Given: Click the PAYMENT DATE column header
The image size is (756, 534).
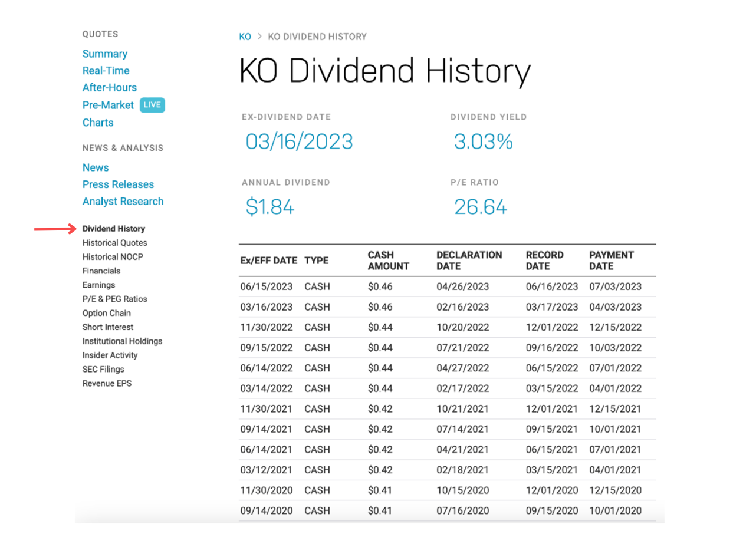Looking at the screenshot, I should tap(612, 261).
